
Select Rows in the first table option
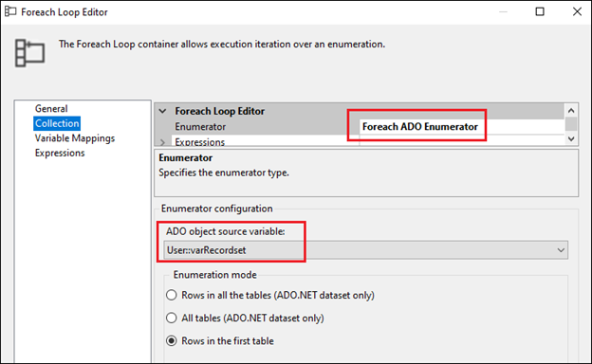point(172,341)
